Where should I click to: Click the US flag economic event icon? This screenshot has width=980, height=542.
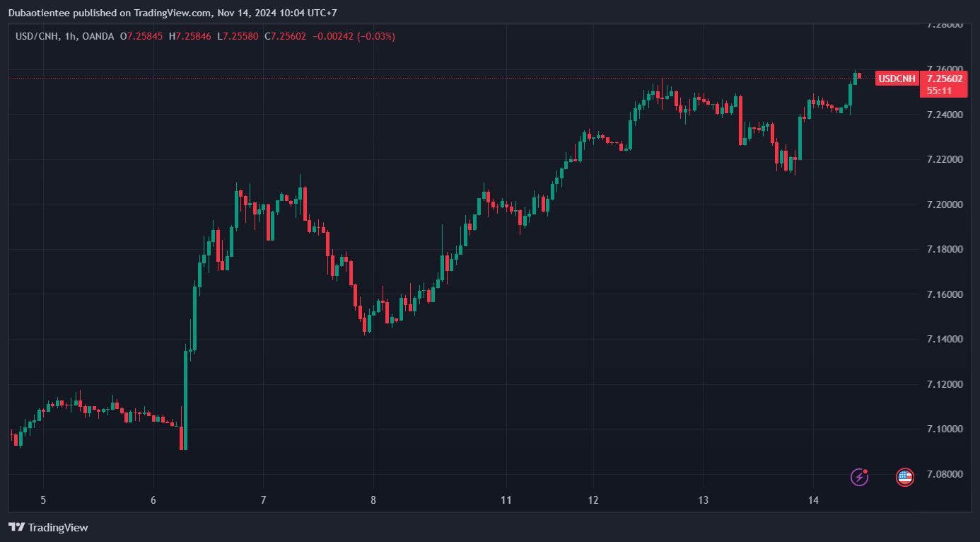pyautogui.click(x=904, y=477)
